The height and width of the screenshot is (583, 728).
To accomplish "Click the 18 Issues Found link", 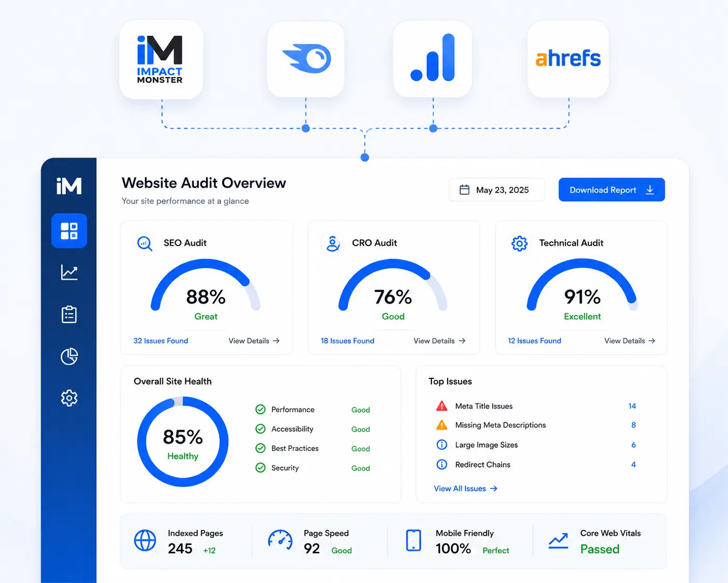I will click(347, 341).
